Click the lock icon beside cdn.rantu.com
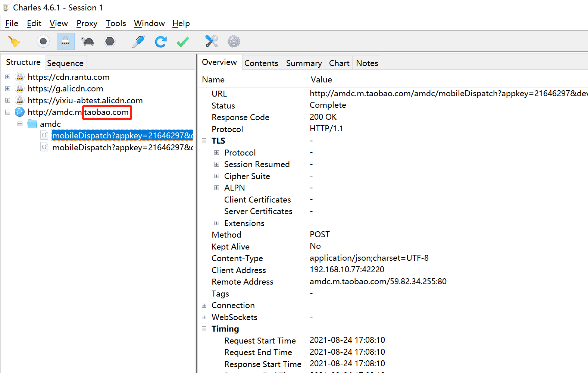The height and width of the screenshot is (373, 588). (x=20, y=77)
